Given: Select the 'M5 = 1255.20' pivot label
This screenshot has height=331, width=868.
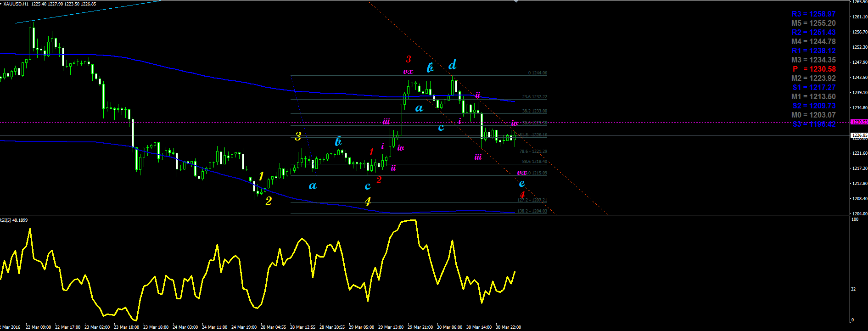Looking at the screenshot, I should pos(813,23).
